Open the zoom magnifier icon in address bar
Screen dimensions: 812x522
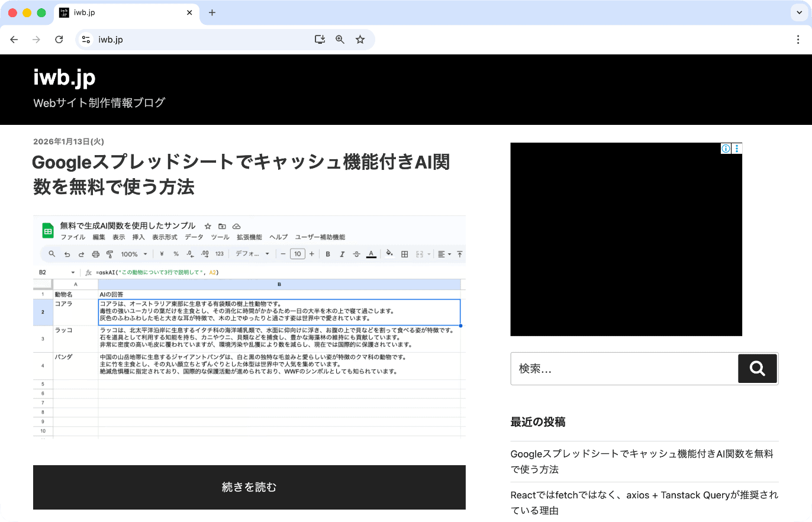tap(340, 40)
